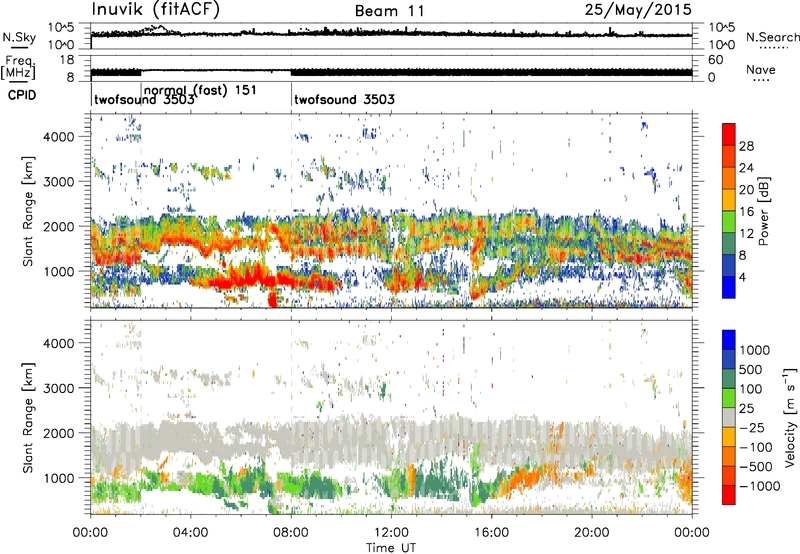800x554 pixels.
Task: Click the red top of the power colorbar
Action: pos(729,132)
